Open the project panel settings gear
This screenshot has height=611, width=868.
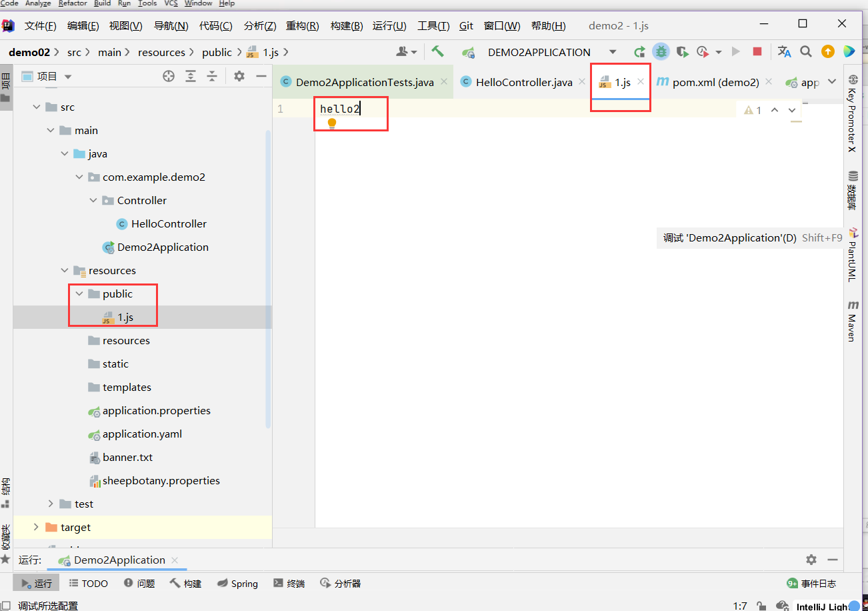point(239,76)
